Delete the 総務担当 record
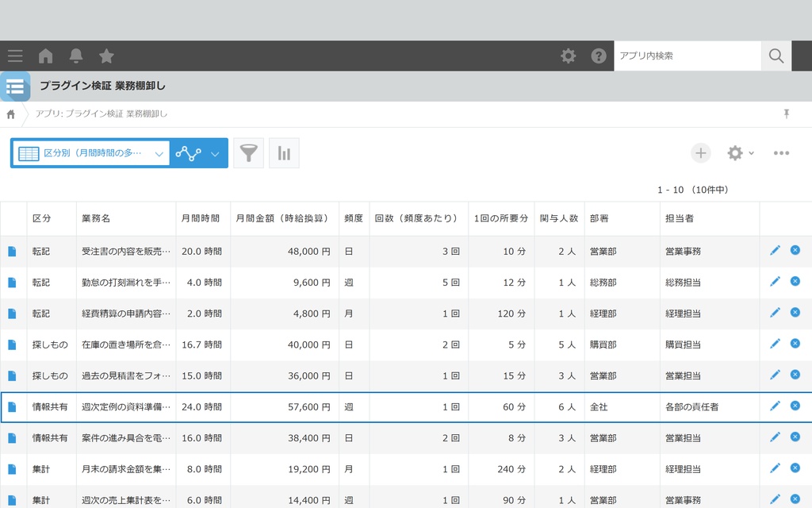Viewport: 812px width, 508px height. click(795, 282)
